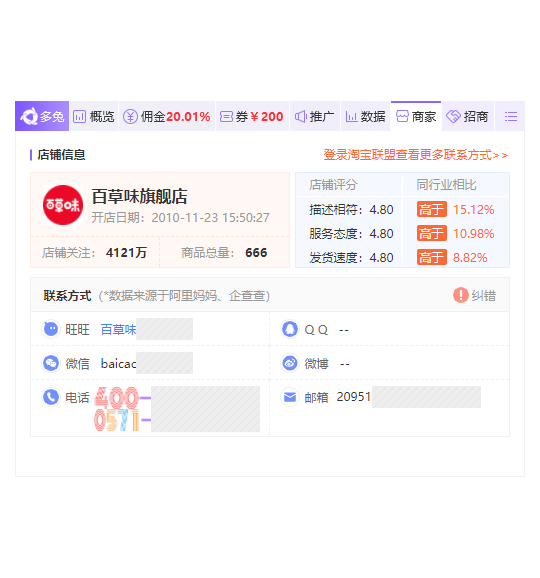Click the 邮箱 envelope icon
540x578 pixels.
click(x=290, y=397)
